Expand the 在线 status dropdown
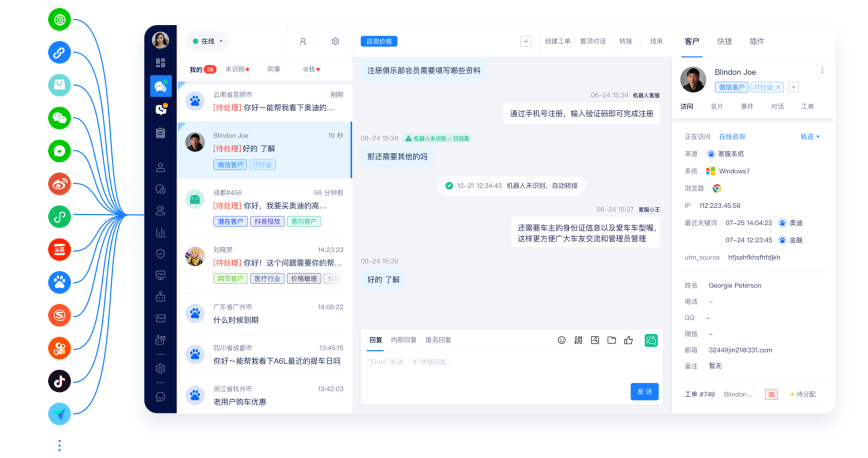The height and width of the screenshot is (458, 868). click(x=208, y=42)
